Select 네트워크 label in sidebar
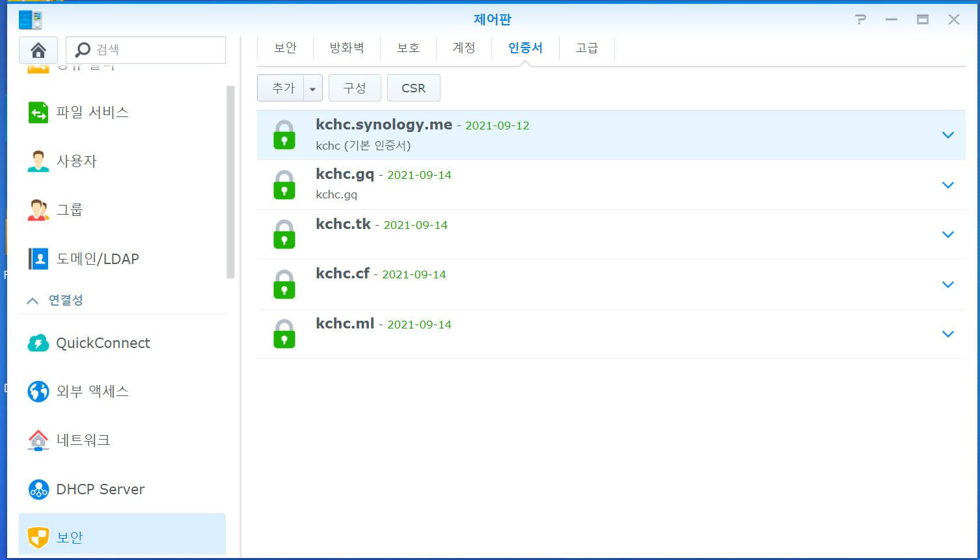Image resolution: width=980 pixels, height=560 pixels. coord(83,440)
